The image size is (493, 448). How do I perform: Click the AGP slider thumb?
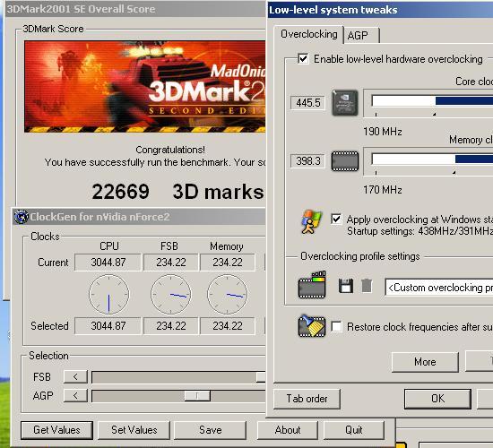[x=197, y=395]
